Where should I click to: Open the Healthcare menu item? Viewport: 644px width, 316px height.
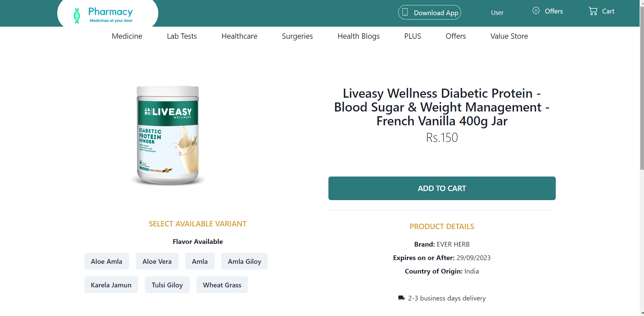tap(239, 36)
